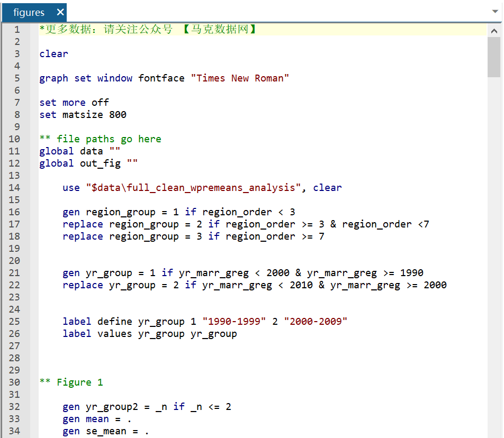Screen dimensions: 504x438
Task: Click line number 1 in gutter
Action: (17, 30)
